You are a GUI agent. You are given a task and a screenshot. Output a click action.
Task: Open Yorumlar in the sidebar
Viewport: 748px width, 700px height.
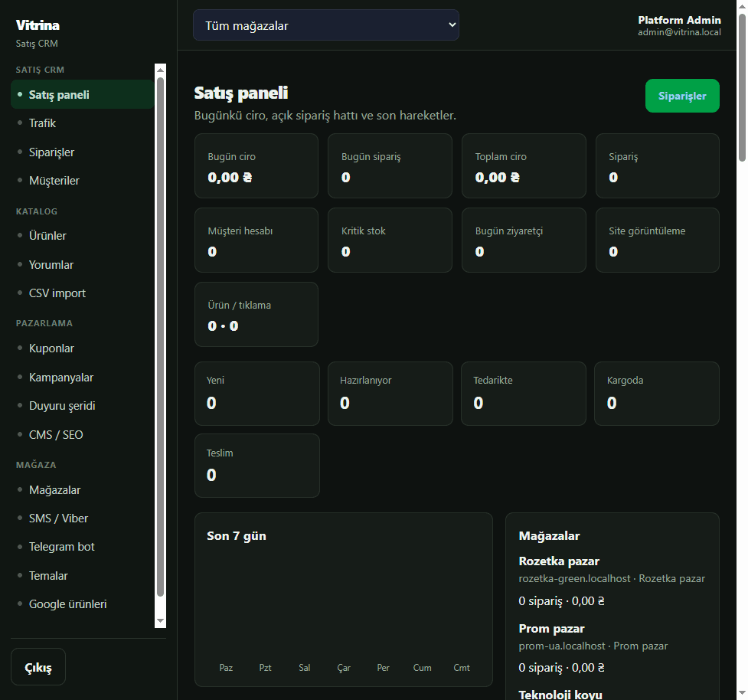(82, 265)
